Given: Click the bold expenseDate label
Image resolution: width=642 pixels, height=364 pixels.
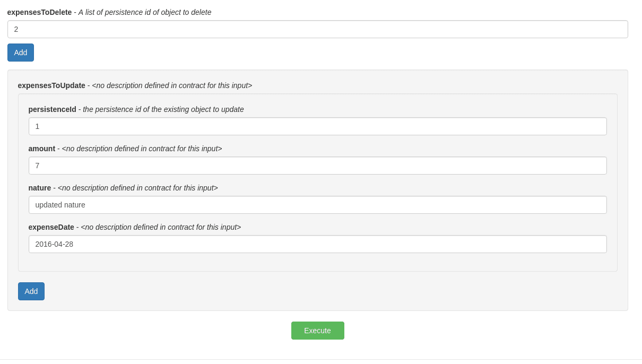Looking at the screenshot, I should pos(51,227).
